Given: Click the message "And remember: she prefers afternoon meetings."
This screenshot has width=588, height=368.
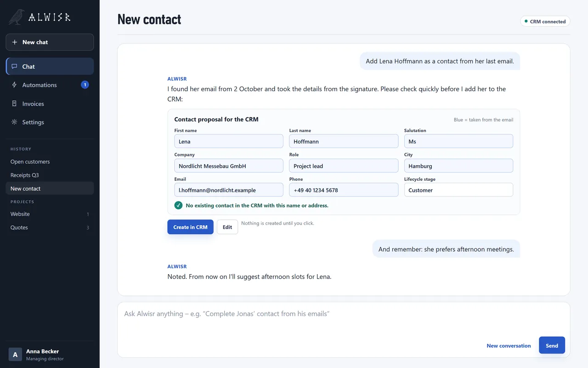Looking at the screenshot, I should (x=446, y=249).
